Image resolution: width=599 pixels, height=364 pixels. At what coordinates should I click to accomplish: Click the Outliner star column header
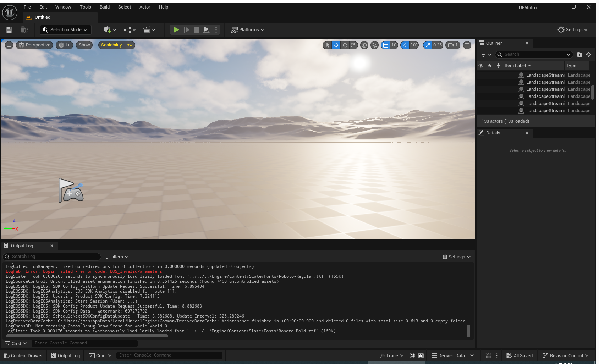pos(490,66)
